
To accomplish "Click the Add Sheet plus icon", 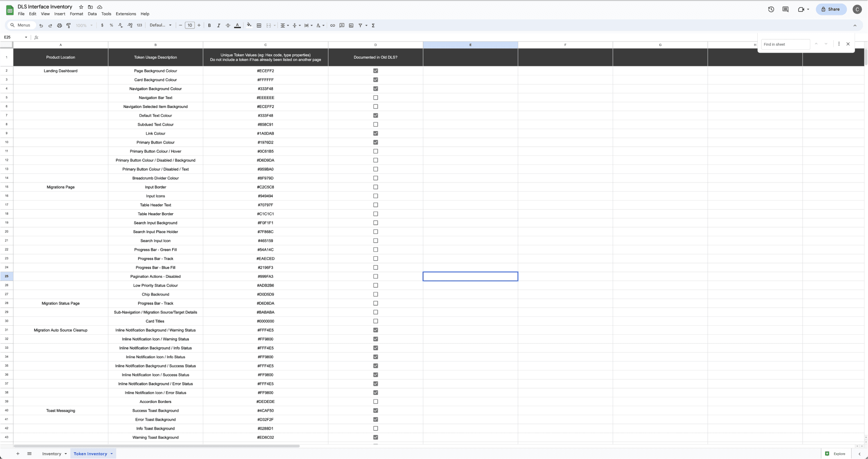I will [18, 454].
